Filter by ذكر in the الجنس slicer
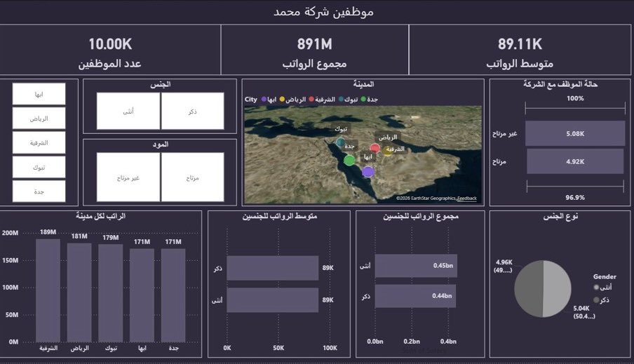Screen dimensions: 634x364 (192, 112)
